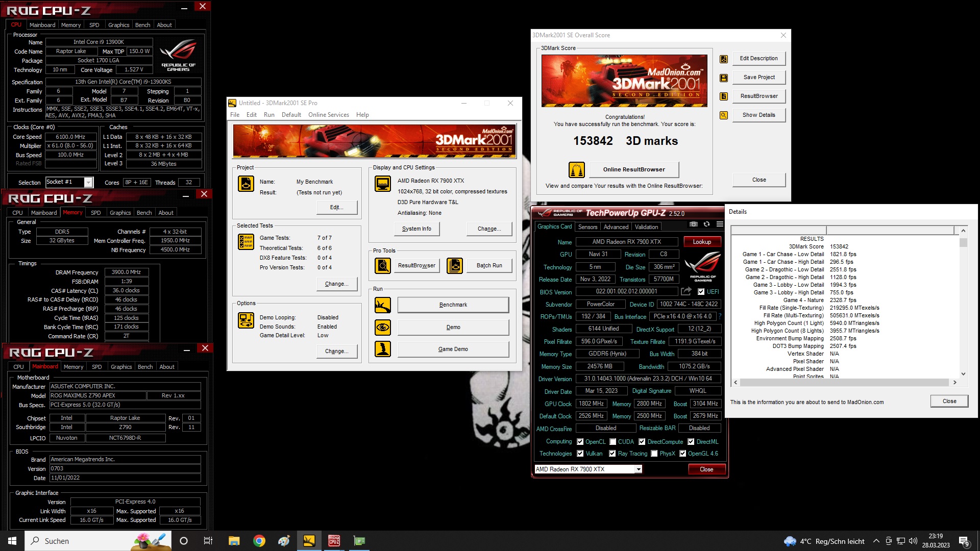The image size is (980, 551).
Task: Click the Online ResultBrowser icon
Action: [577, 169]
